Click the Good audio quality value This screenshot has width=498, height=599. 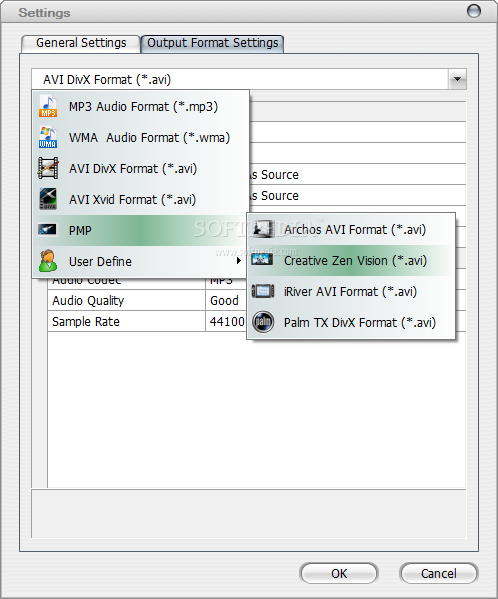[224, 301]
